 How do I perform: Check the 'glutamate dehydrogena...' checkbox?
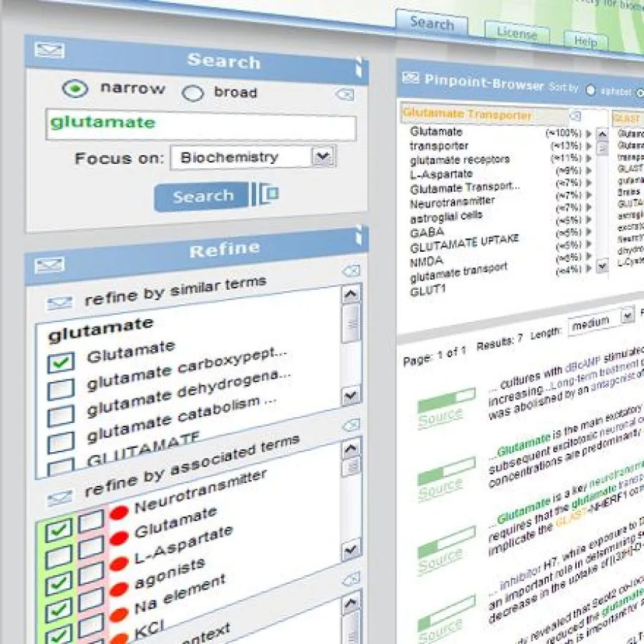pyautogui.click(x=61, y=416)
